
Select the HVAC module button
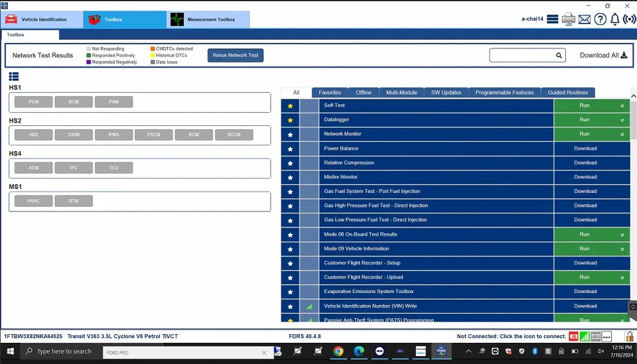point(33,202)
